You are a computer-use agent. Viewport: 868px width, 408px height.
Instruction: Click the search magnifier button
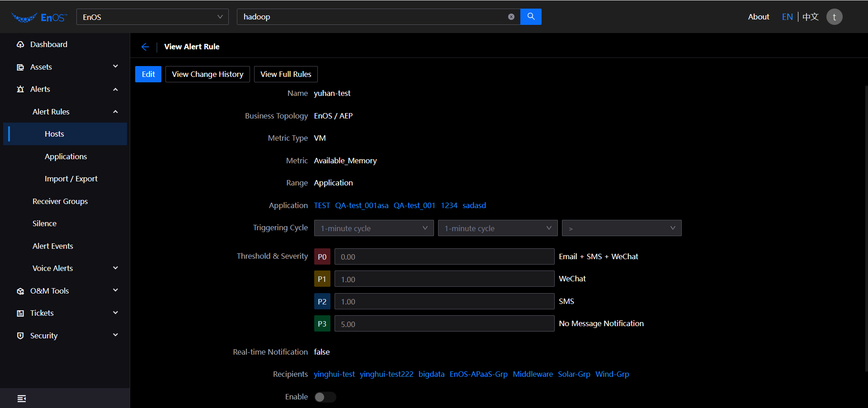[531, 17]
